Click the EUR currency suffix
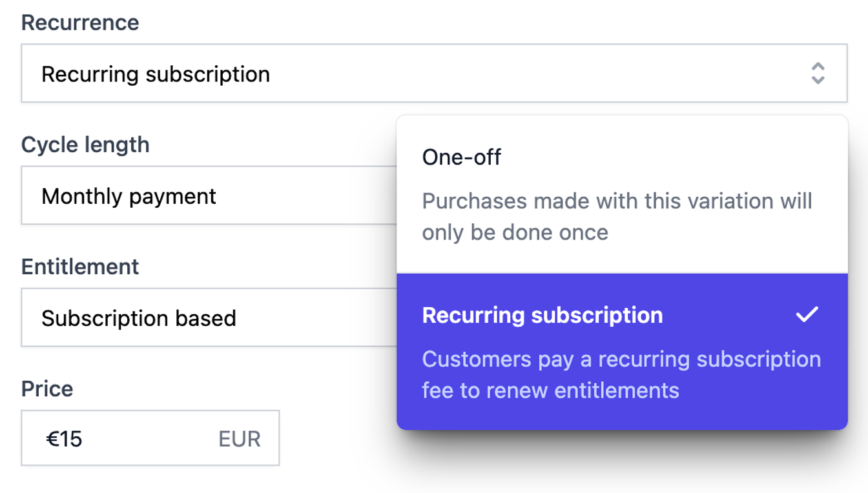The image size is (868, 493). [240, 439]
